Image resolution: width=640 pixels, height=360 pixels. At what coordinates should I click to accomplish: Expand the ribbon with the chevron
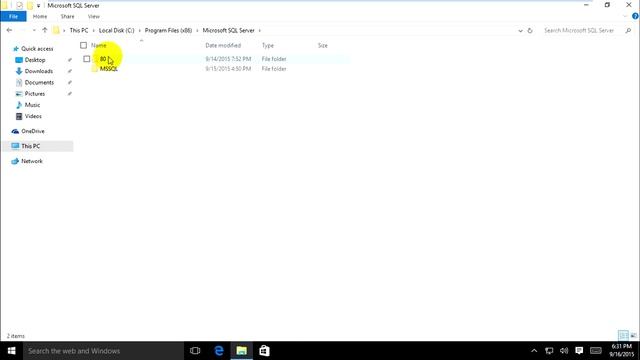tap(625, 16)
